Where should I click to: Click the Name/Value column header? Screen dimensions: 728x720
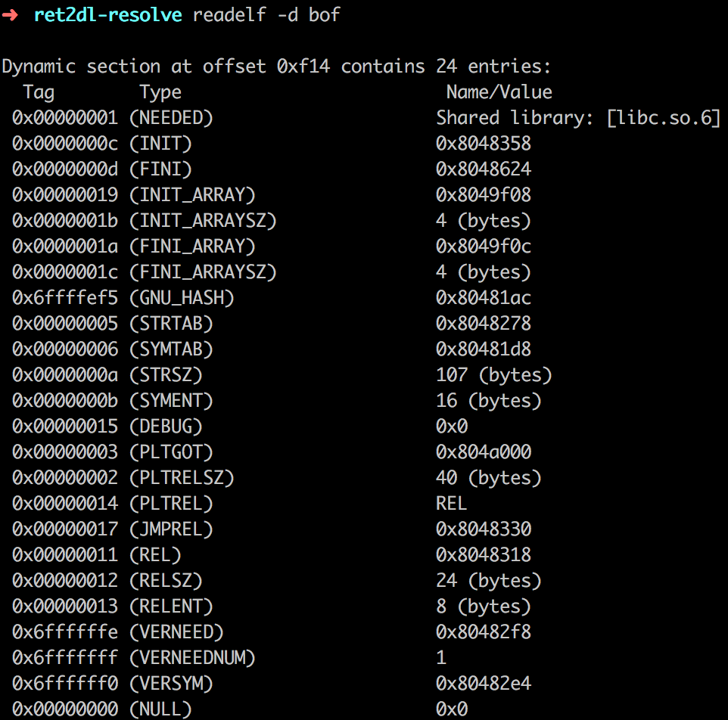(x=499, y=92)
